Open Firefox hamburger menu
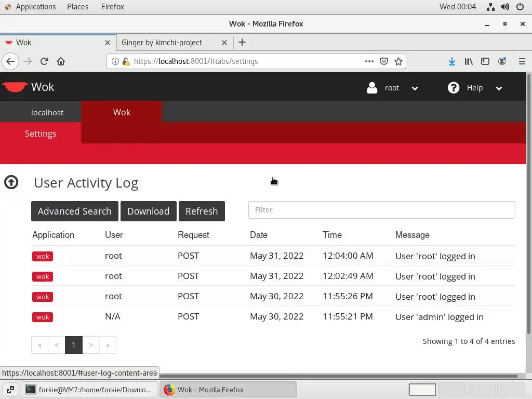Viewport: 532px width, 399px height. (522, 61)
